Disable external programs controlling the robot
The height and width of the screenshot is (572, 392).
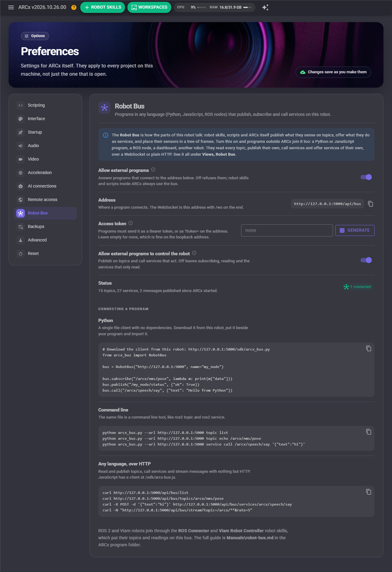click(x=366, y=260)
